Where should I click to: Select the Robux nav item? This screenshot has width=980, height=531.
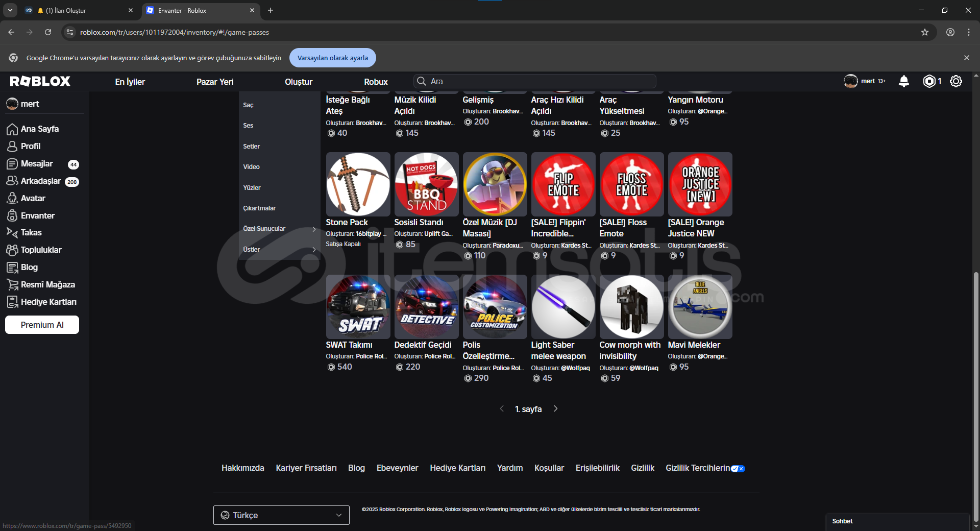pos(376,82)
